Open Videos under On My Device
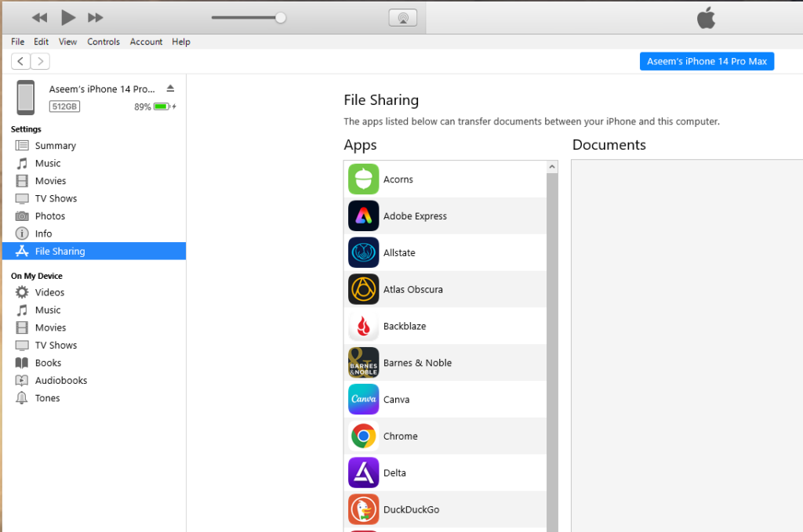This screenshot has width=803, height=532. click(94, 292)
